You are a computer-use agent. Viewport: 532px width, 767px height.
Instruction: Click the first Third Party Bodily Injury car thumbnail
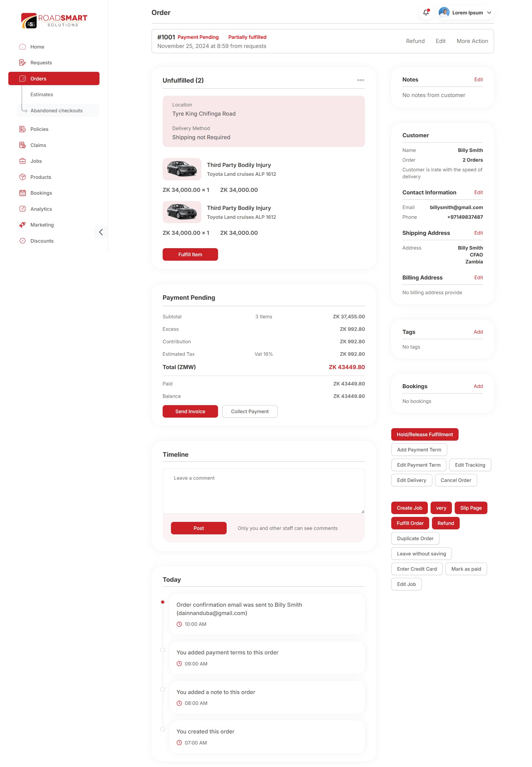(182, 169)
